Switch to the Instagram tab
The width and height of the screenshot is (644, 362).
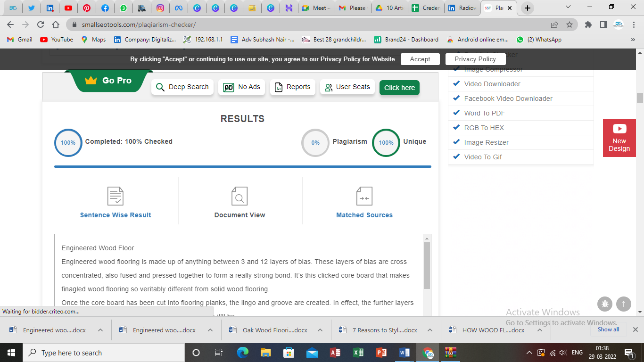160,8
